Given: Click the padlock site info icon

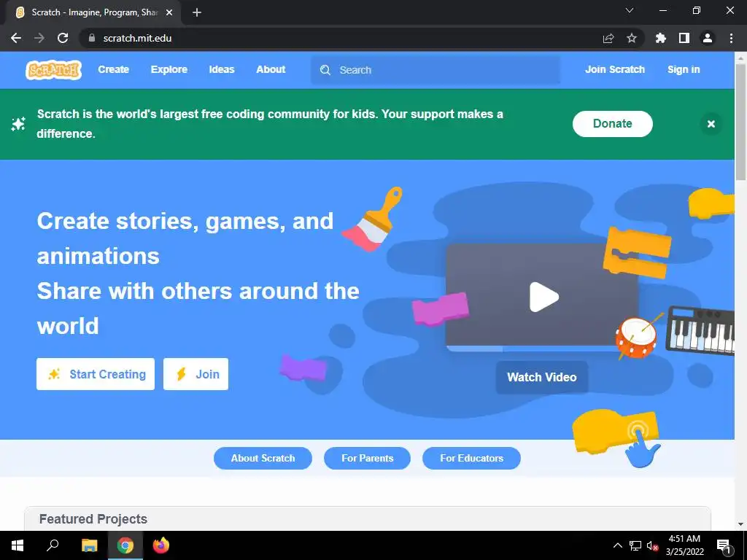Looking at the screenshot, I should (92, 38).
